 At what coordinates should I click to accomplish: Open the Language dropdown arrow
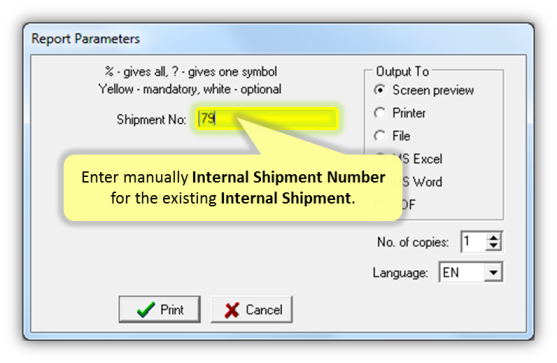point(493,272)
